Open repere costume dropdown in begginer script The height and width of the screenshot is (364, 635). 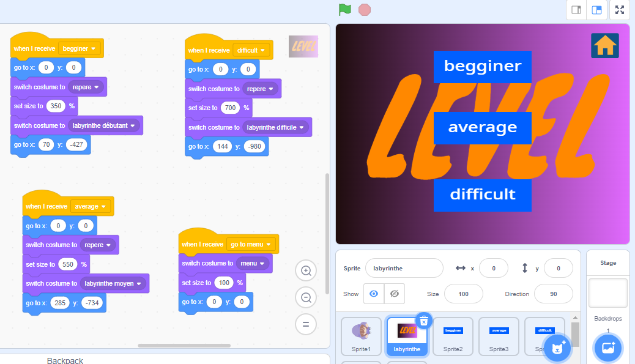coord(86,87)
